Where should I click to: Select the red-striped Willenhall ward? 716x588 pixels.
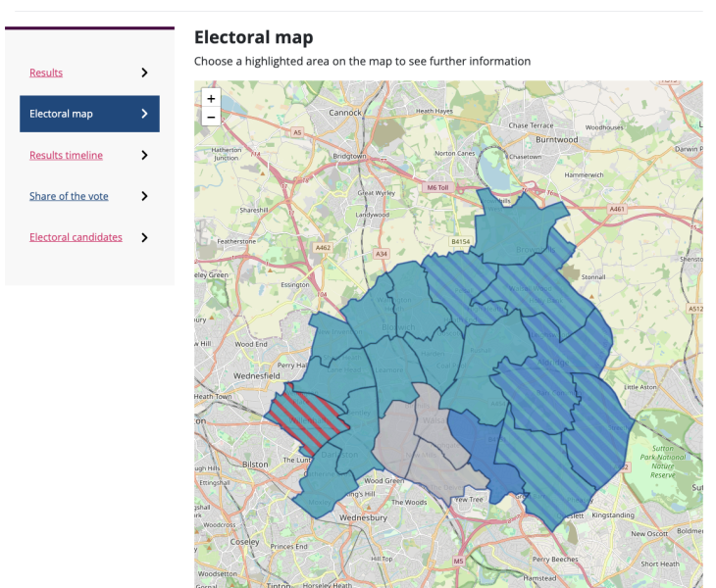[x=306, y=419]
